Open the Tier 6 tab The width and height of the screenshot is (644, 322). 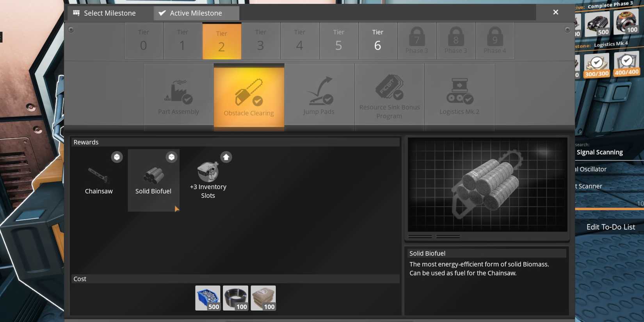pos(377,41)
